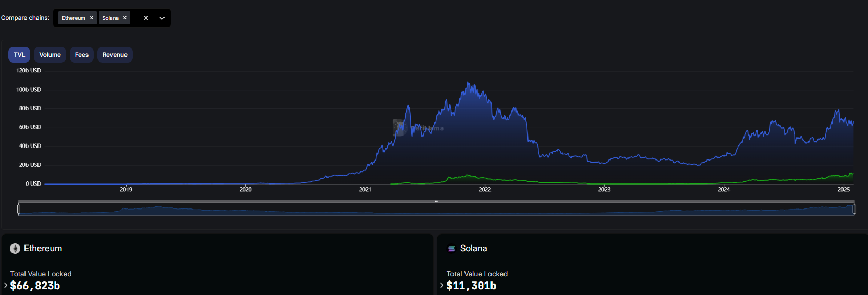
Task: Click the $66,823b Ethereum TVL value
Action: pyautogui.click(x=35, y=286)
